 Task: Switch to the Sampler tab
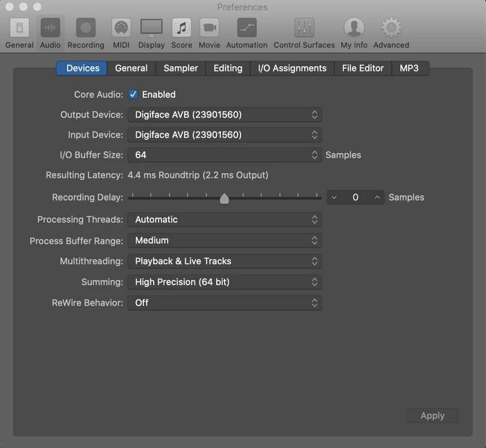[181, 68]
